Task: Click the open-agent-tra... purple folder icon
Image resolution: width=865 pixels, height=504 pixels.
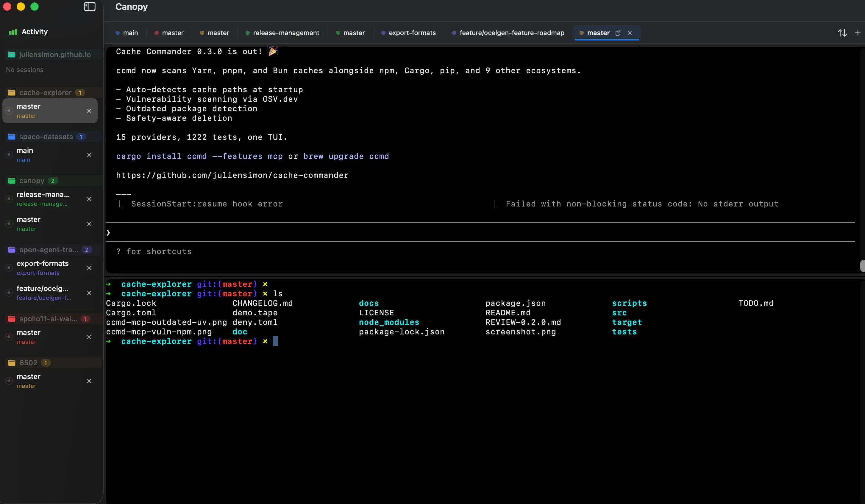Action: pyautogui.click(x=12, y=250)
